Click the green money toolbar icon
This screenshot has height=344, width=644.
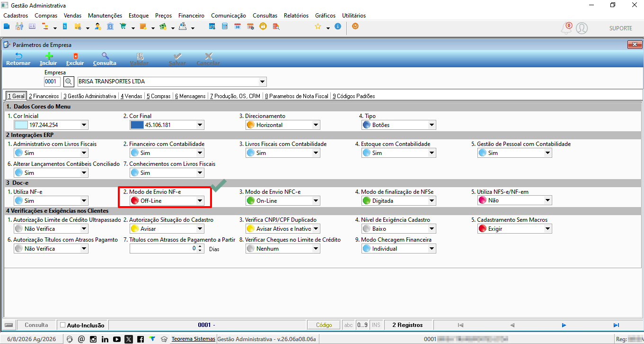pos(163,27)
